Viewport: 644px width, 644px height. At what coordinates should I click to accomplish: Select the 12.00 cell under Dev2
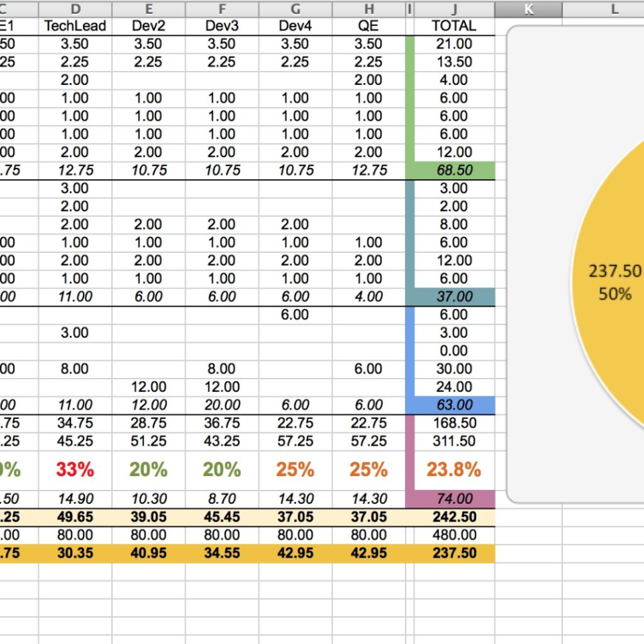pyautogui.click(x=149, y=387)
